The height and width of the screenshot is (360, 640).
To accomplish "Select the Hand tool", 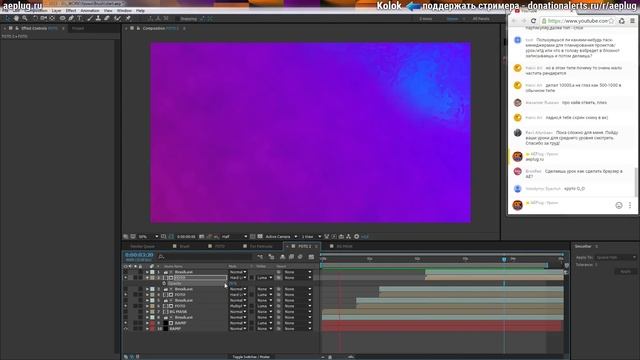I will pyautogui.click(x=16, y=18).
